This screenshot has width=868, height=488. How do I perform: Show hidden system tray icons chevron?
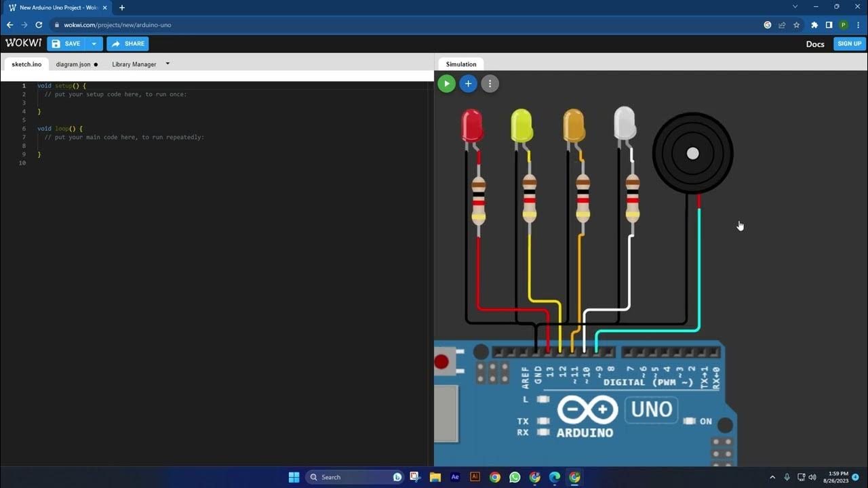772,477
